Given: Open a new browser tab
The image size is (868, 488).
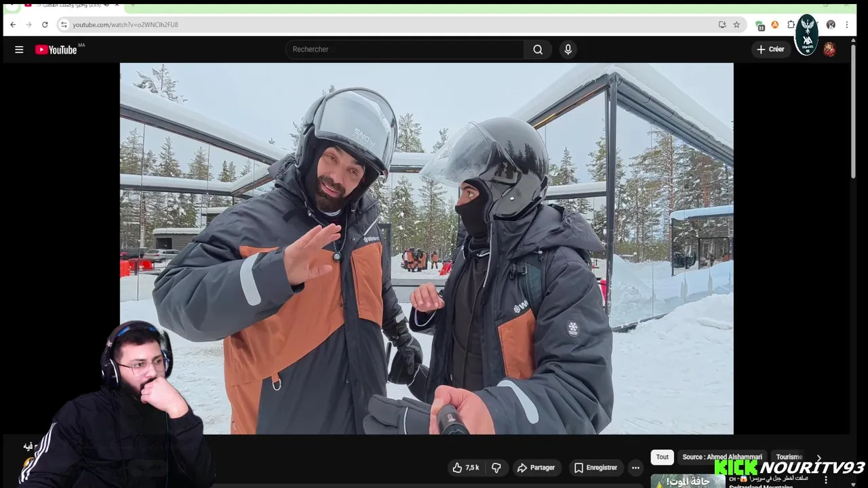Looking at the screenshot, I should pos(133,4).
